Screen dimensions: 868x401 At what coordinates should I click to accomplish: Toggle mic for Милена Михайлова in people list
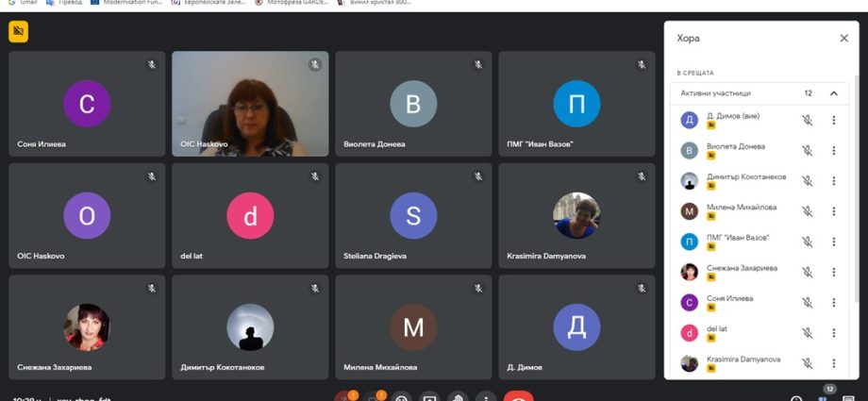point(807,211)
